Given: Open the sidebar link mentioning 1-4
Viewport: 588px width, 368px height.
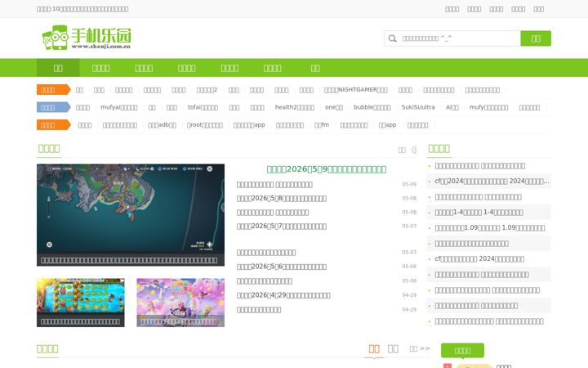Looking at the screenshot, I should pyautogui.click(x=479, y=213).
